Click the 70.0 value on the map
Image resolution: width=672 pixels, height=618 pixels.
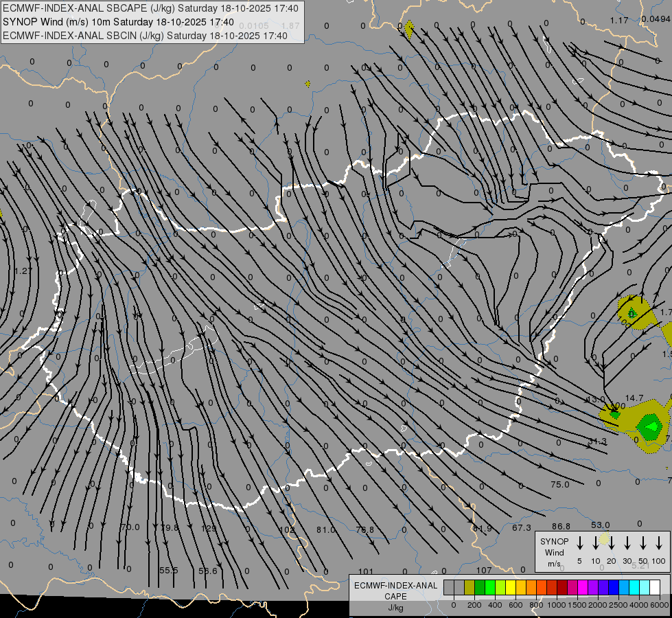tap(130, 527)
